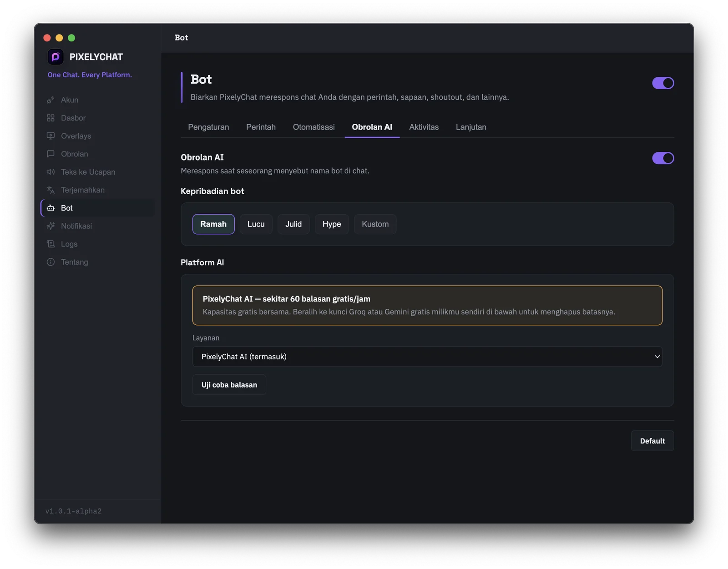Click the Teks ke Ucapan speaker icon
Screen dimensions: 728x569
pos(51,172)
